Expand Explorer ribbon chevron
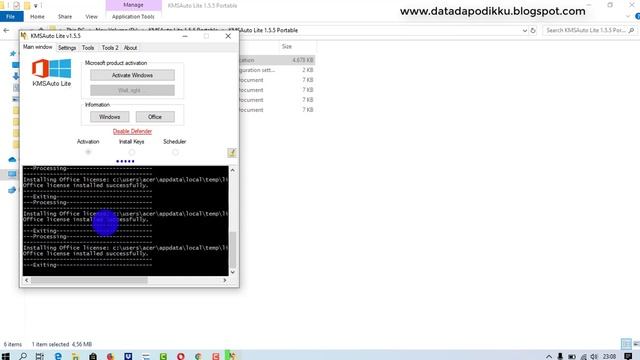The image size is (640, 360). pyautogui.click(x=628, y=16)
